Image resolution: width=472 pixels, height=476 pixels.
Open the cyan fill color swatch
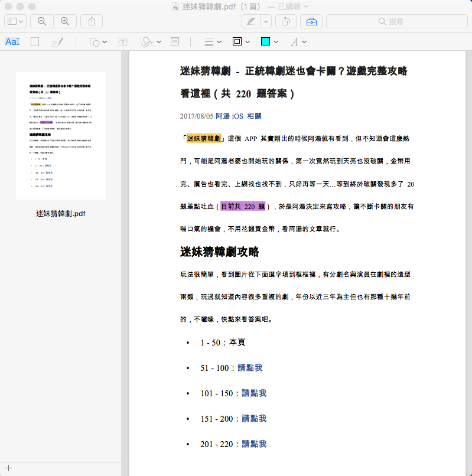click(x=266, y=42)
